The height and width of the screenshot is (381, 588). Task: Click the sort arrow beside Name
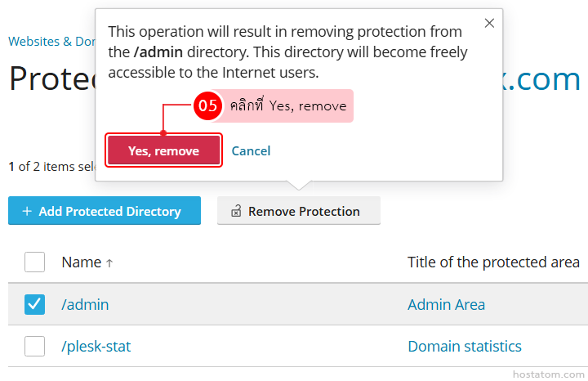tap(109, 263)
